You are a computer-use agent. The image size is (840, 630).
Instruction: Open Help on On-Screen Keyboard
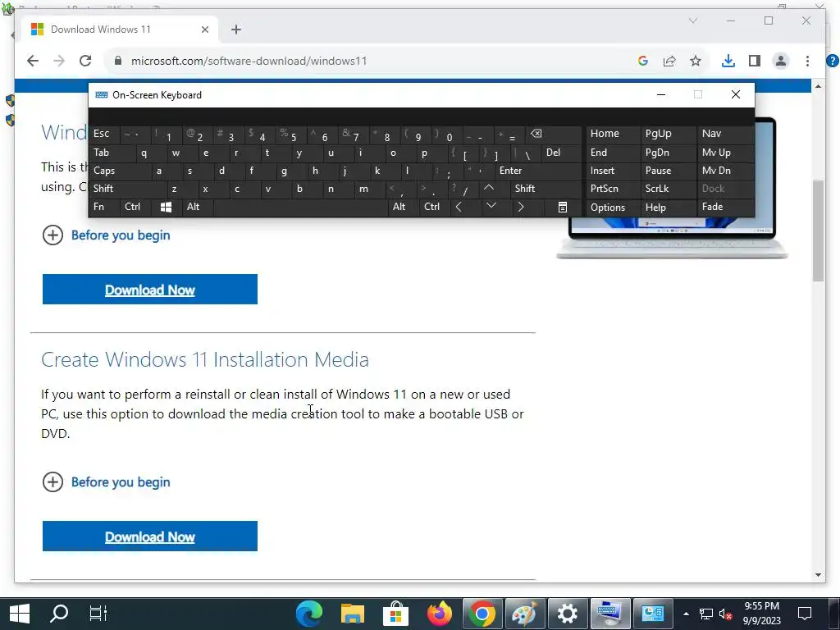668,208
